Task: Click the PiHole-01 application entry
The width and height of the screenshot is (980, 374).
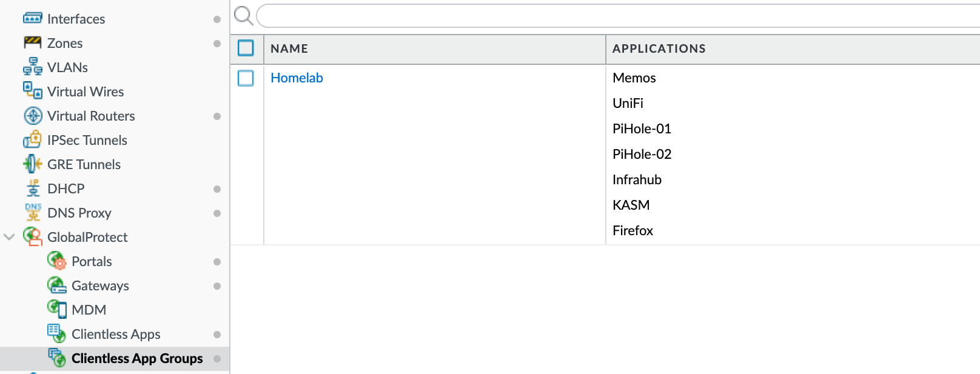Action: tap(642, 129)
